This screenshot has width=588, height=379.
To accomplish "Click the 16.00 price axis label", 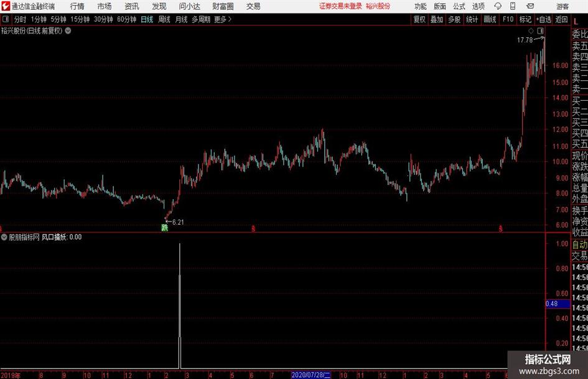I will click(560, 65).
